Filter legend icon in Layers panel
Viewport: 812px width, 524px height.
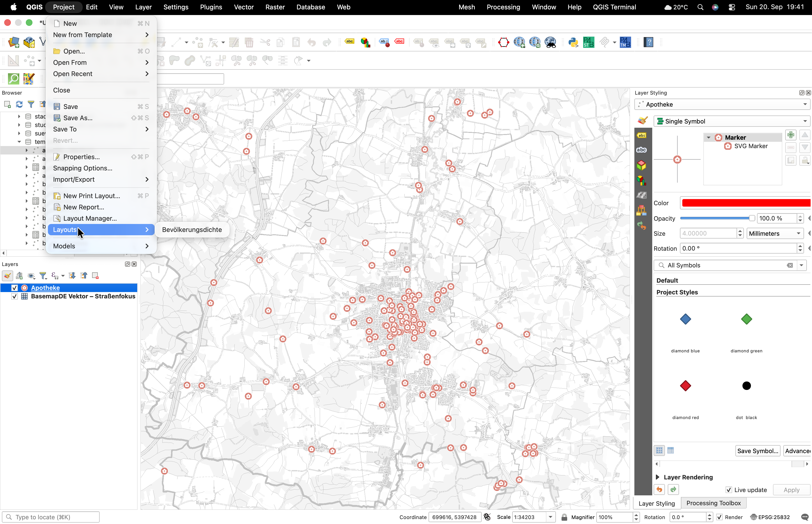pyautogui.click(x=43, y=276)
